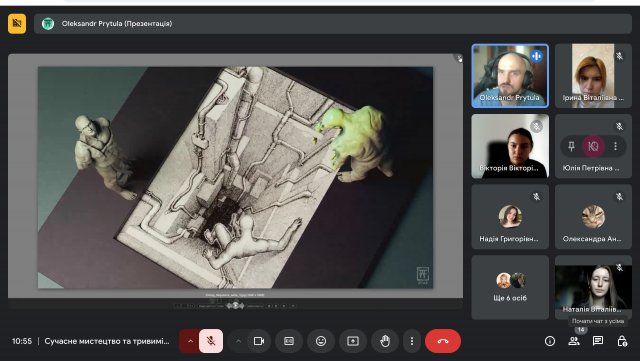Select Oleksandr Prytula's video tile

click(510, 76)
